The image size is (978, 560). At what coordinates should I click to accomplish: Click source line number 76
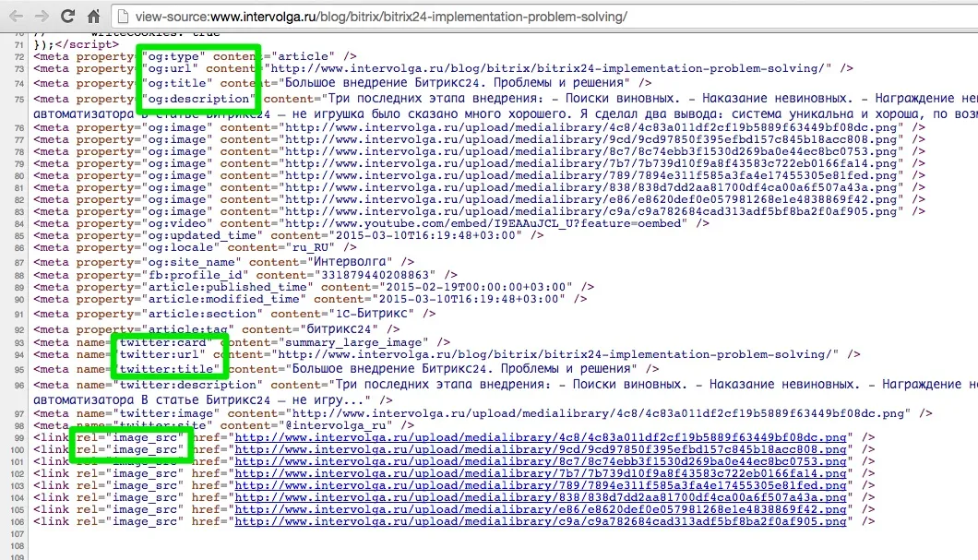pos(18,128)
